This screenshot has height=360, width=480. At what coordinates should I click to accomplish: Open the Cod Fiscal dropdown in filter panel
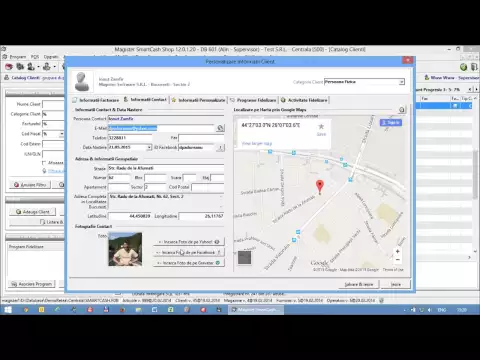pyautogui.click(x=62, y=134)
